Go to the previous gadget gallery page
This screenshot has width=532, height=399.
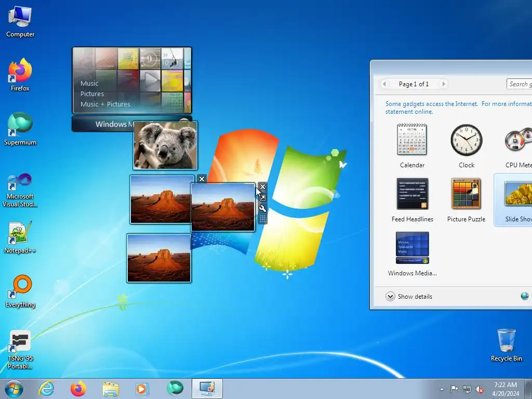tap(384, 84)
